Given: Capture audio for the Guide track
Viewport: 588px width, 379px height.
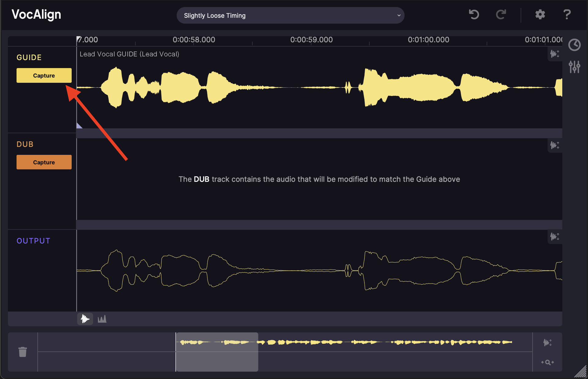Looking at the screenshot, I should tap(44, 75).
